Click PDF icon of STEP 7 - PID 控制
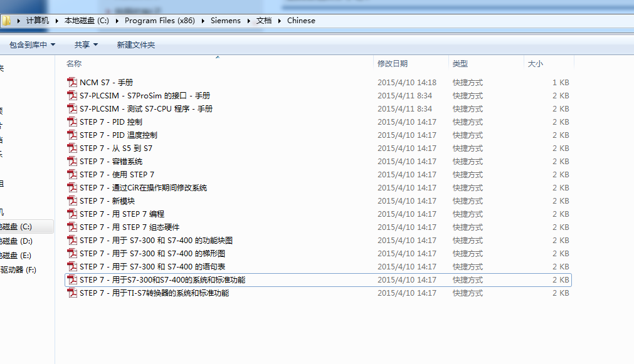Image resolution: width=634 pixels, height=364 pixels. [72, 122]
